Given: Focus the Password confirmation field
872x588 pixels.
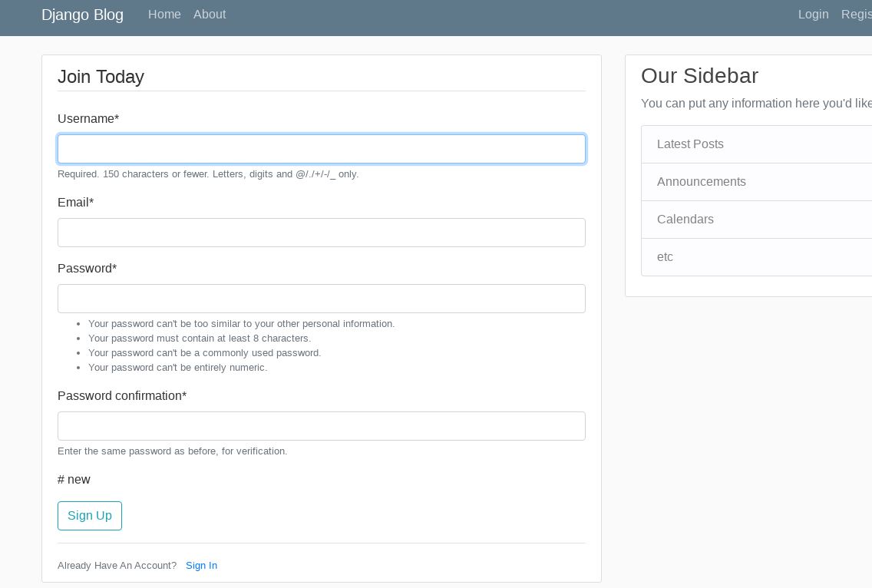Looking at the screenshot, I should (322, 426).
